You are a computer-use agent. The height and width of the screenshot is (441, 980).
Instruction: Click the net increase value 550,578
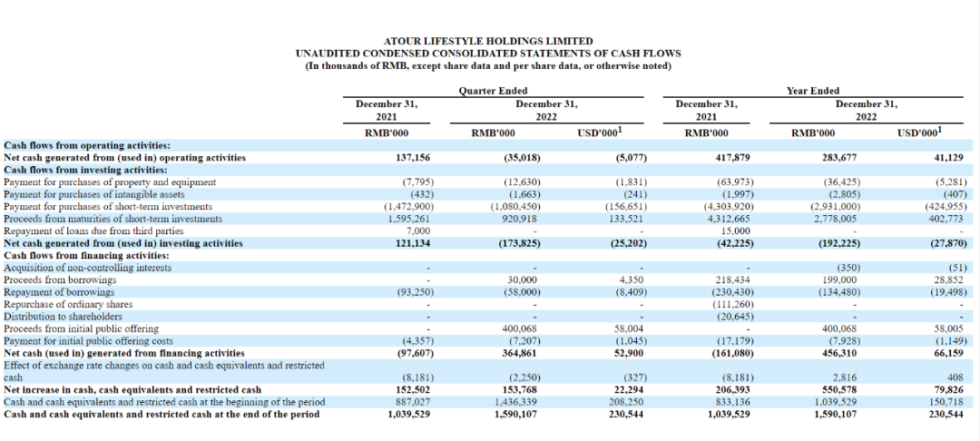pos(840,390)
